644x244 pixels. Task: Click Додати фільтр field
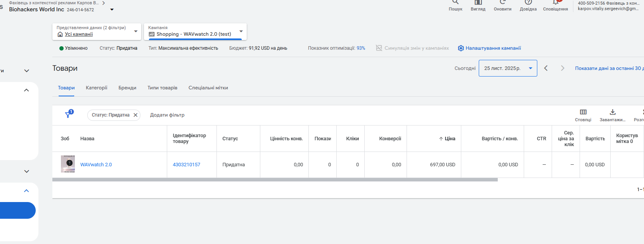[x=167, y=115]
